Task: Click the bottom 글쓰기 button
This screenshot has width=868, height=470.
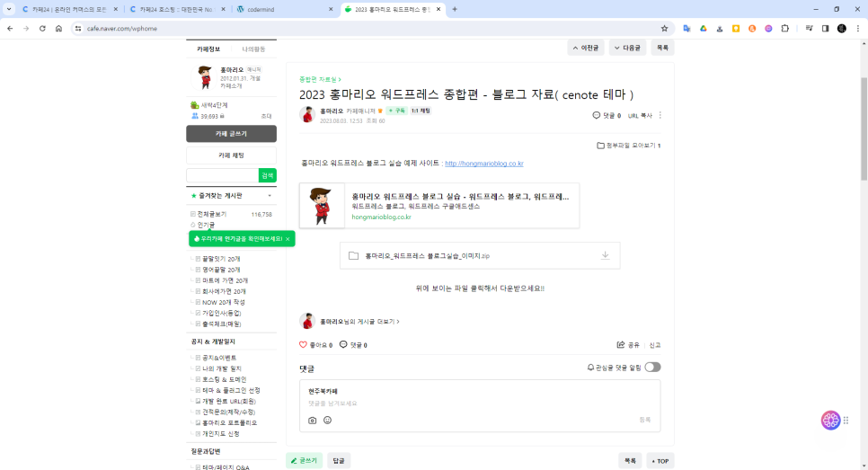Action: (x=304, y=461)
